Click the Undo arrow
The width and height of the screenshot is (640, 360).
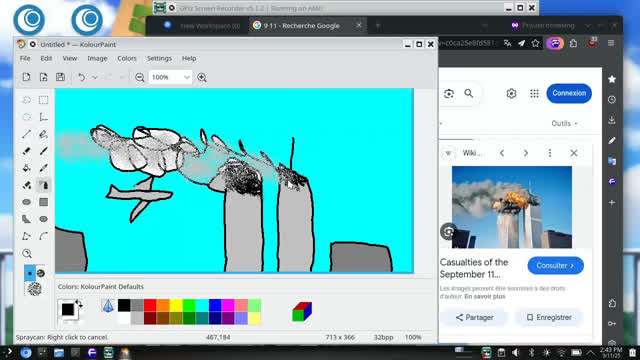(x=82, y=77)
